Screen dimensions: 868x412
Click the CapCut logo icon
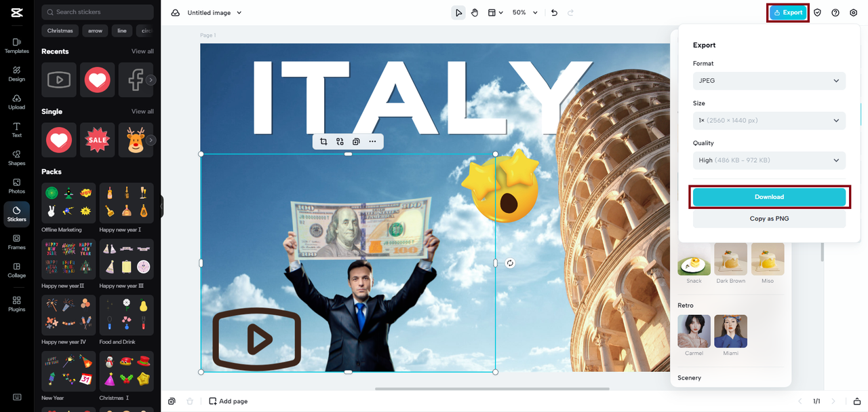pos(16,12)
